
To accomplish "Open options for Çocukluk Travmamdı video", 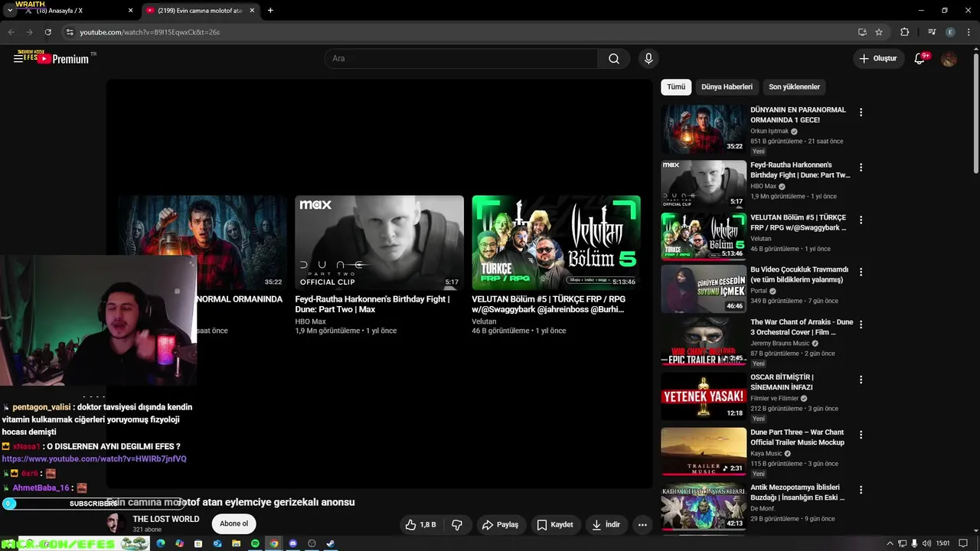I will tap(861, 272).
